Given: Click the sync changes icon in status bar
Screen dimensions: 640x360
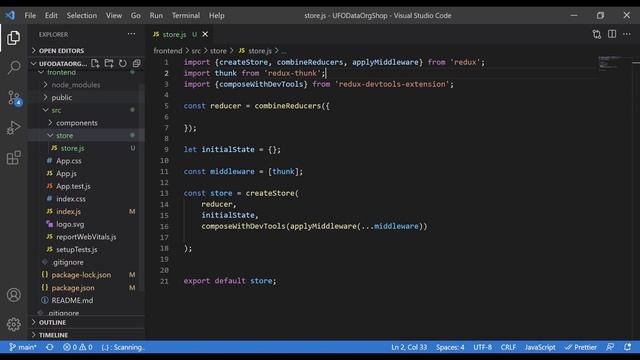Looking at the screenshot, I should tap(50, 347).
